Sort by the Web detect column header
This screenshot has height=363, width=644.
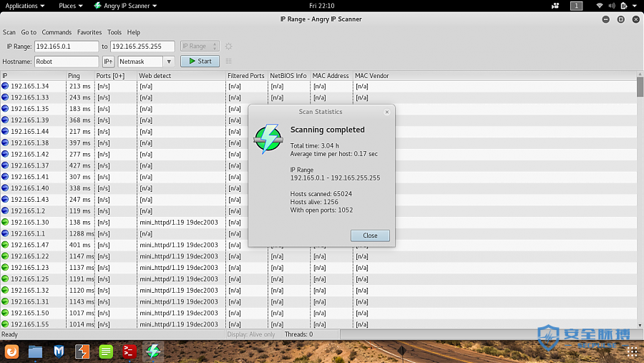click(181, 76)
